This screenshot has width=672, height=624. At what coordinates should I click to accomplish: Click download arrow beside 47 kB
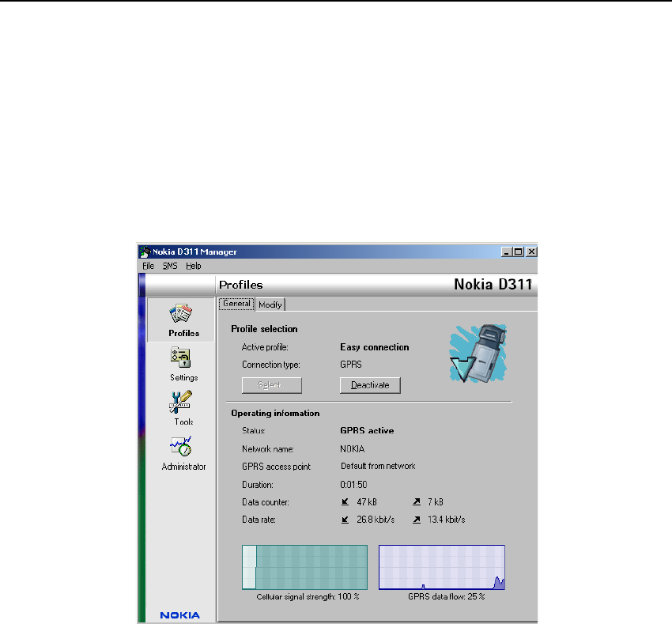point(345,501)
